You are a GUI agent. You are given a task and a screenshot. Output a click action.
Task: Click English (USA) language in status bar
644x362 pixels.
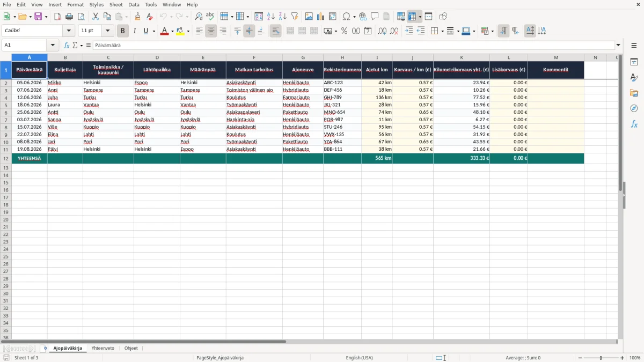point(359,358)
